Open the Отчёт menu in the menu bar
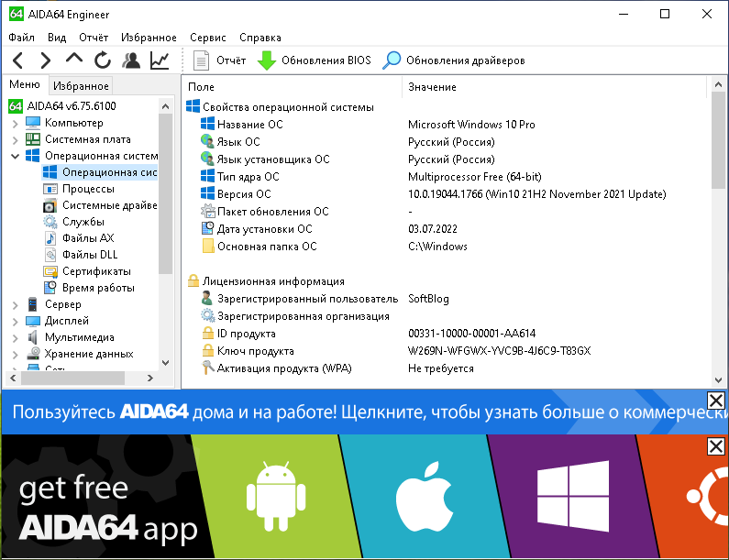Image resolution: width=729 pixels, height=560 pixels. 94,38
